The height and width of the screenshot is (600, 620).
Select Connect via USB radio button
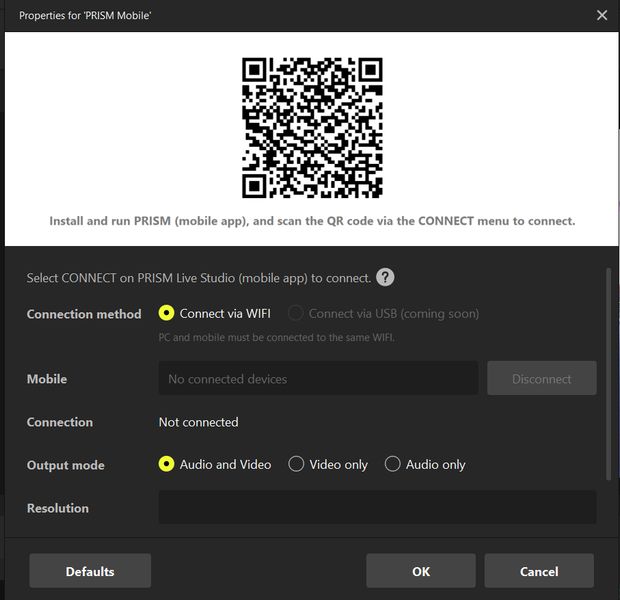296,314
